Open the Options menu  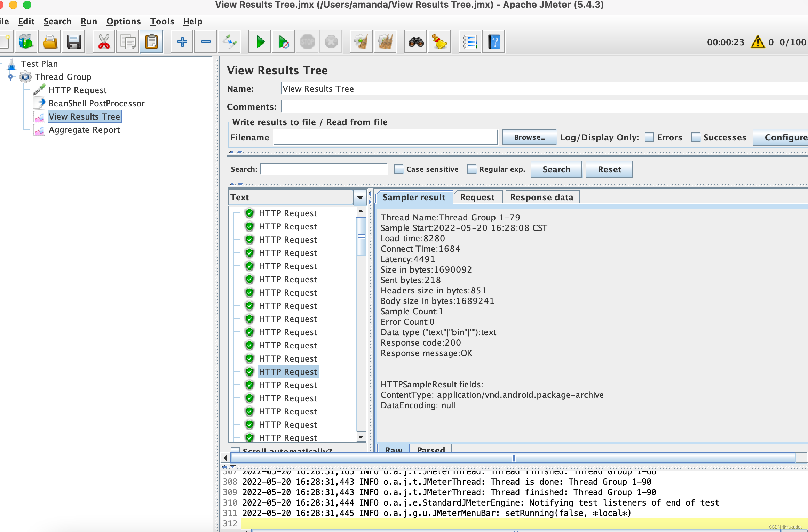tap(124, 22)
